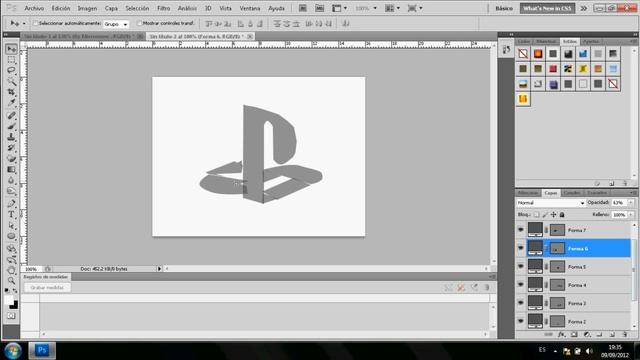Open the Grupo dropdown
640x360 pixels.
point(116,24)
